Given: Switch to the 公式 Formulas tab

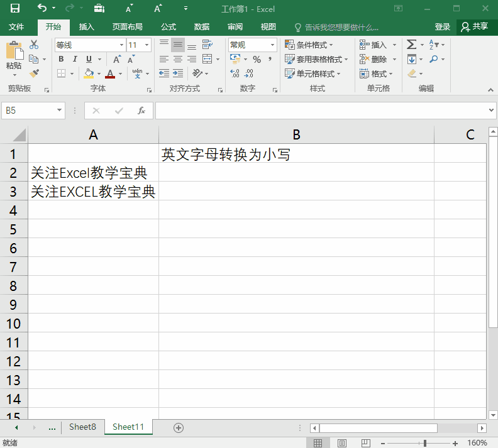Looking at the screenshot, I should click(x=169, y=27).
